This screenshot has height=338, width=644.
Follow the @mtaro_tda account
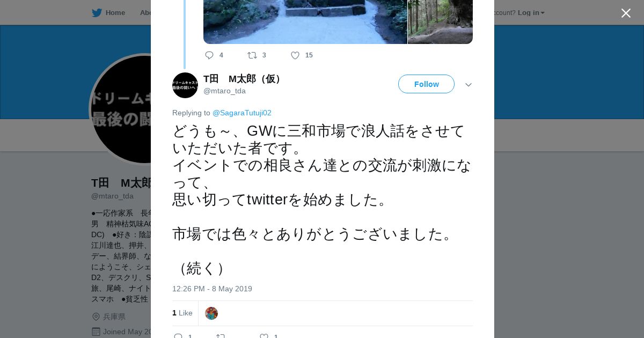pyautogui.click(x=426, y=84)
